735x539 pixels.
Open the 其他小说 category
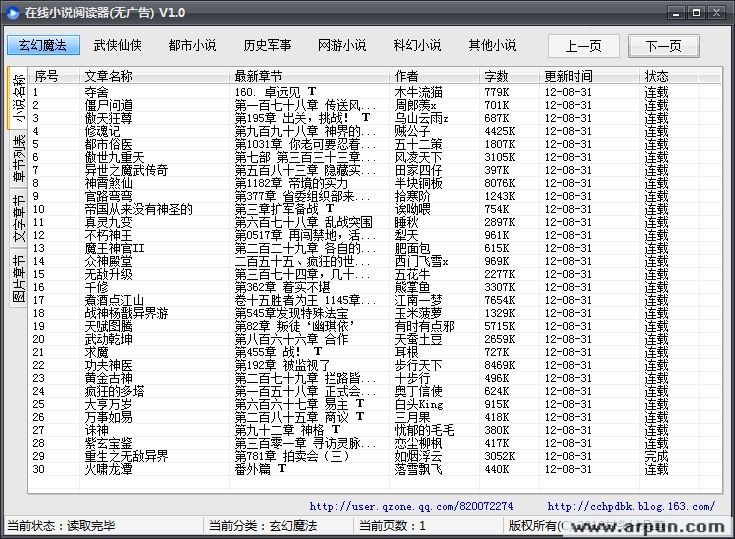492,46
